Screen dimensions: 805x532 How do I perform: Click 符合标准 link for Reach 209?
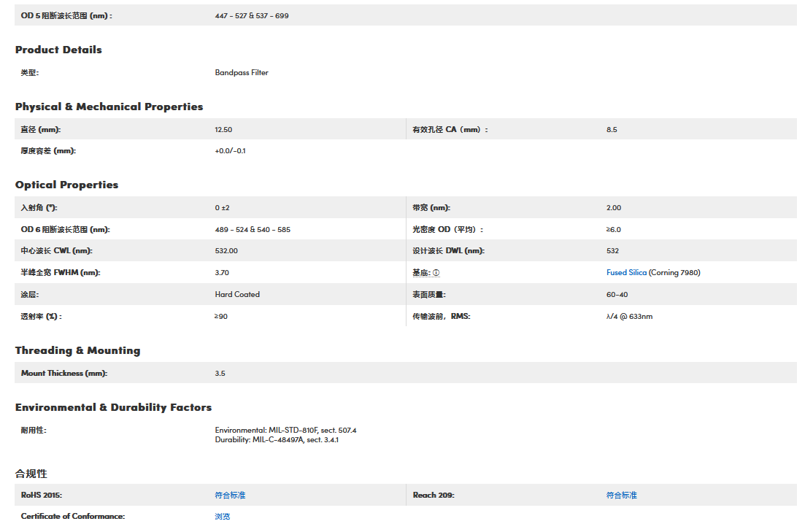(621, 495)
